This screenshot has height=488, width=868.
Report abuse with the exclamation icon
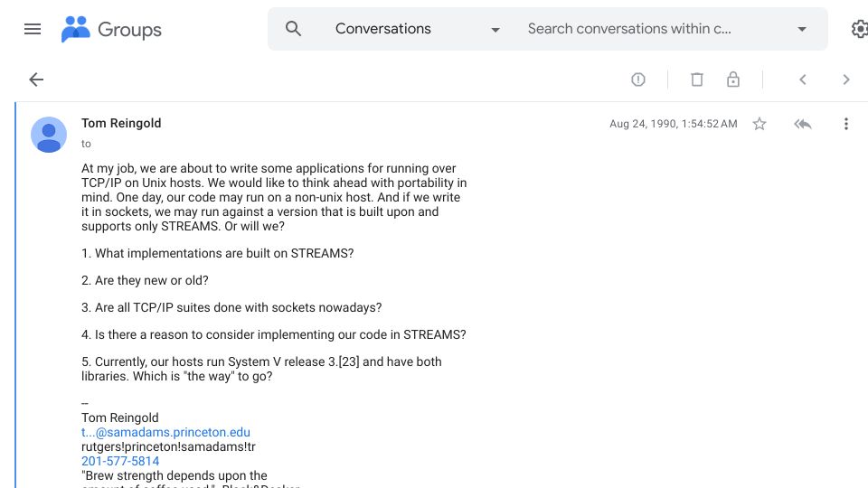pyautogui.click(x=638, y=80)
